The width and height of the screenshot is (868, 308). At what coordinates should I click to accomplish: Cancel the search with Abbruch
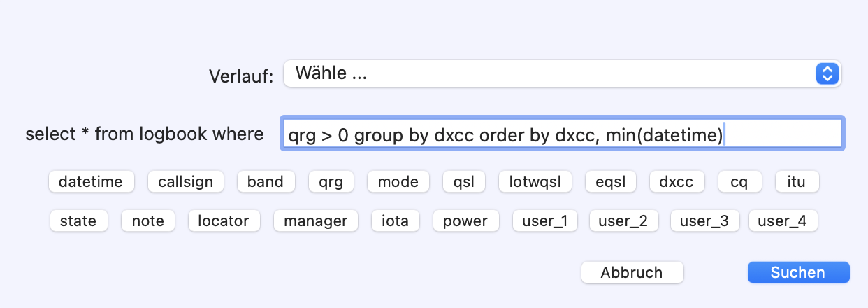point(632,273)
